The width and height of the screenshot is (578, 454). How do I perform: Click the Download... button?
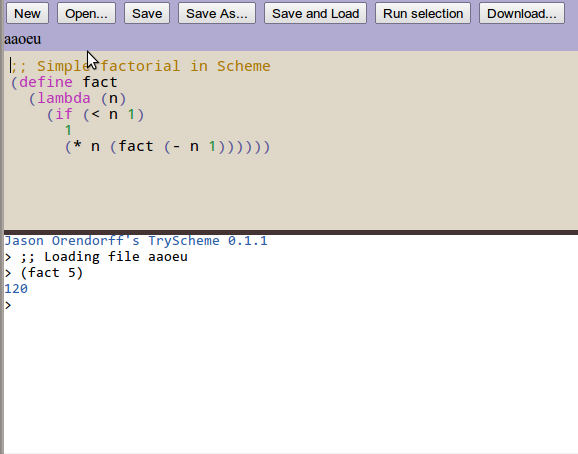coord(522,13)
